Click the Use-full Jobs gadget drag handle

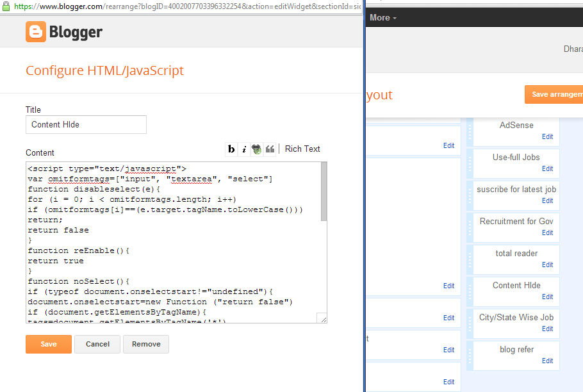click(470, 163)
